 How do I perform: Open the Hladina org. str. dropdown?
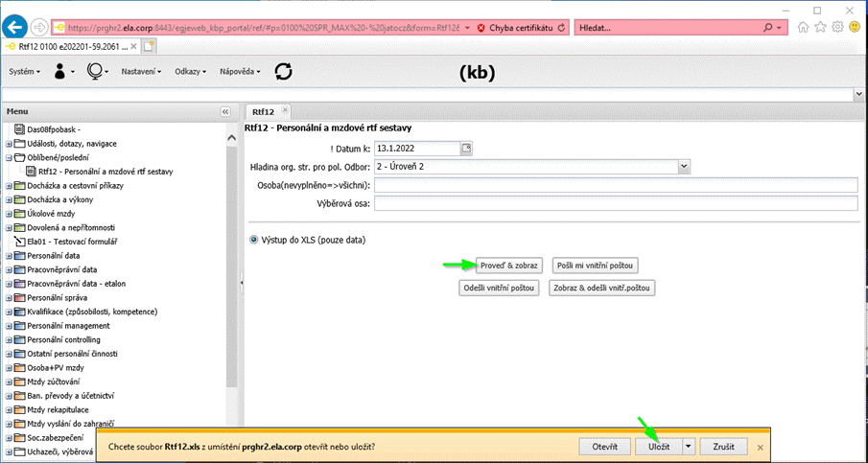tap(684, 166)
